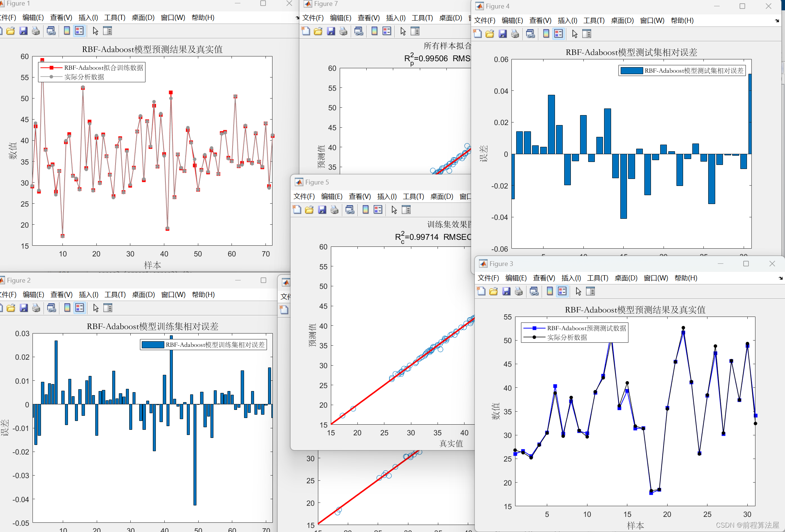The width and height of the screenshot is (785, 532).
Task: Select Figure 3 legend entry 实际分析数据
Action: tap(567, 338)
